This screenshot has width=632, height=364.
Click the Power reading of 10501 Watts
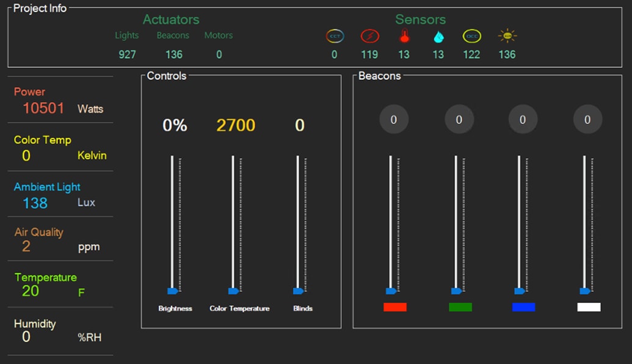point(43,108)
